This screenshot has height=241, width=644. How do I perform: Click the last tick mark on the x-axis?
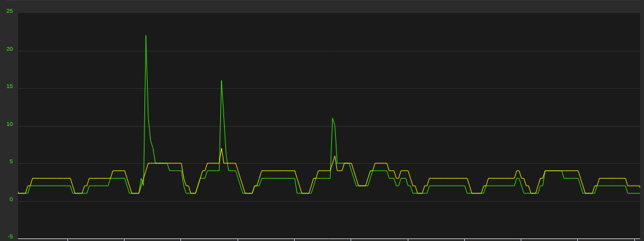tap(634, 240)
